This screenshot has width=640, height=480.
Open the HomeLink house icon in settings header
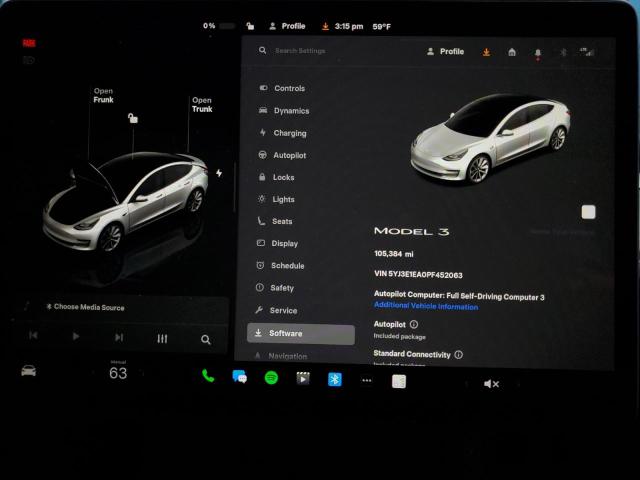coord(512,52)
